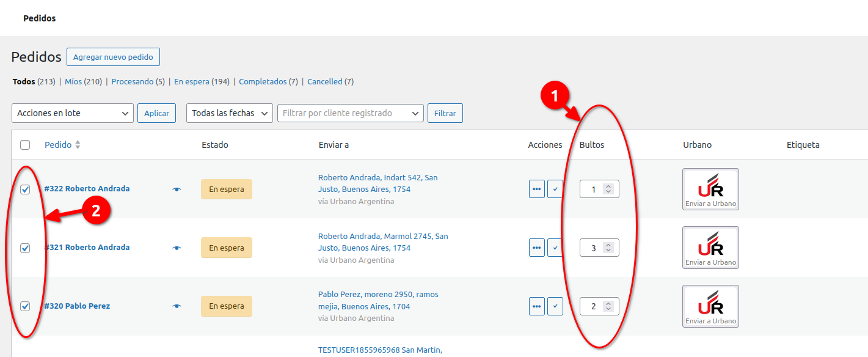Image resolution: width=868 pixels, height=357 pixels.
Task: Show En espera orders filter
Action: coord(192,81)
